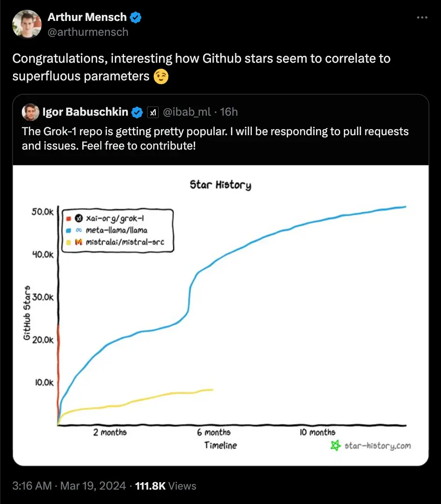Open the @ibab_ml handle link
The width and height of the screenshot is (441, 504).
(186, 112)
